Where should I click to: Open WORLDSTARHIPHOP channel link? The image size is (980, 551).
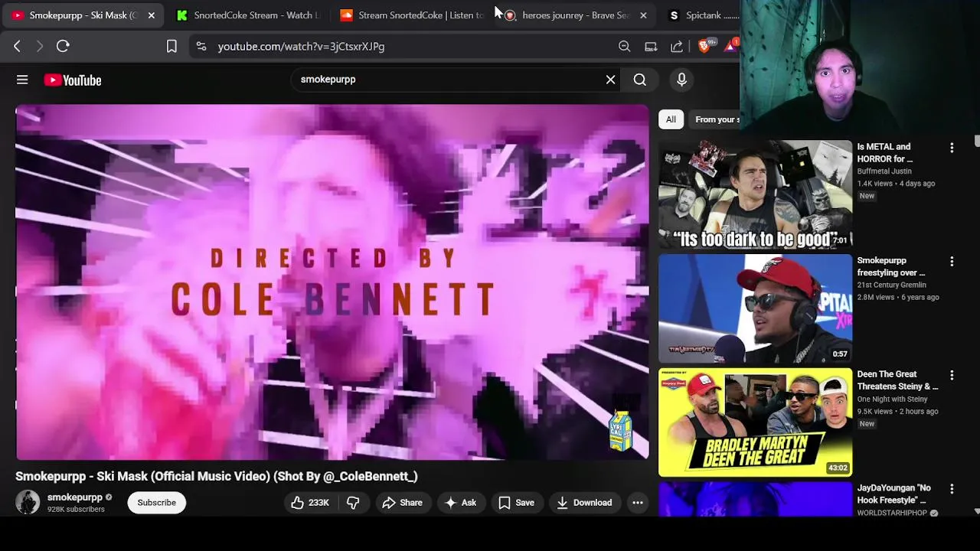(x=892, y=513)
